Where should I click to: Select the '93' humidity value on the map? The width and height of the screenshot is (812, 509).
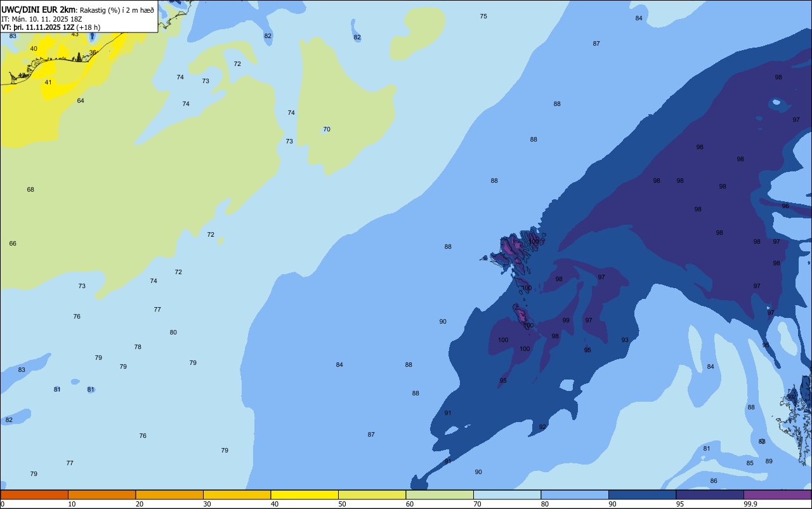(x=625, y=340)
